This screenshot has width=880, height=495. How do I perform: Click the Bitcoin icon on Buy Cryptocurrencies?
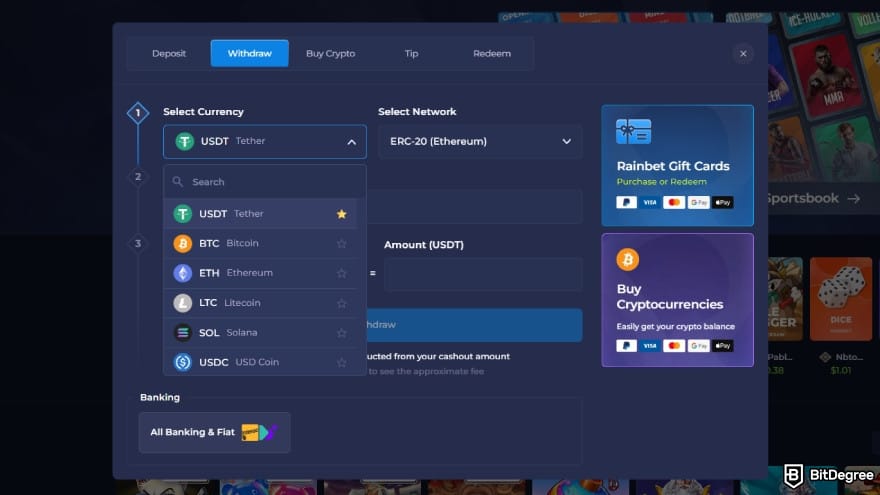627,260
